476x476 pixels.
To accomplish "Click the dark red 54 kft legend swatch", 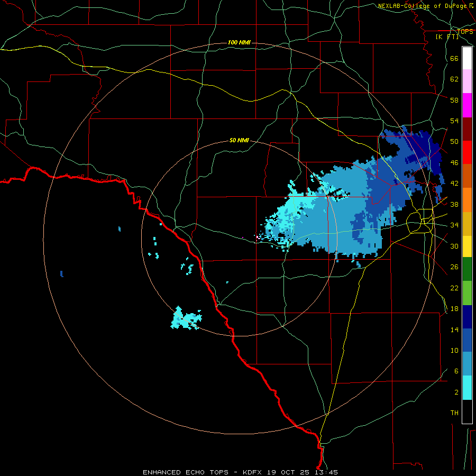I will click(467, 129).
